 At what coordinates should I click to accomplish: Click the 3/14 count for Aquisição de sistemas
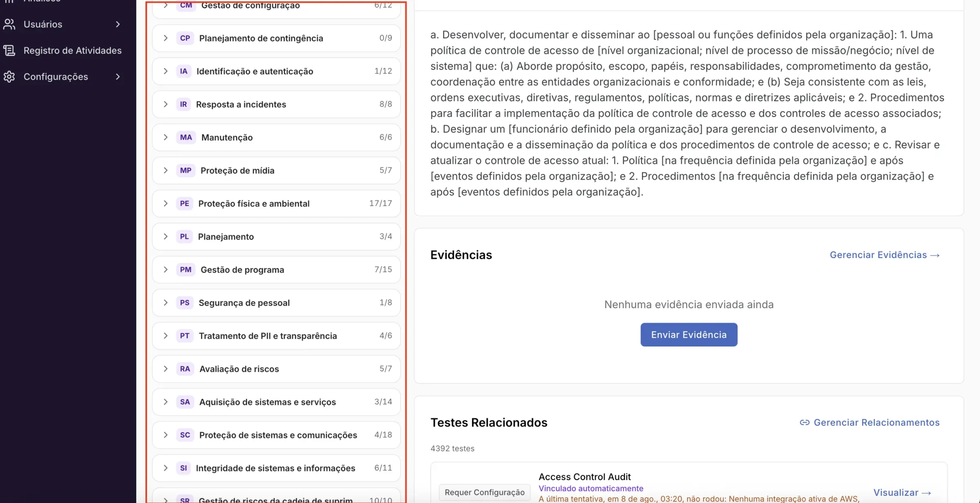383,402
